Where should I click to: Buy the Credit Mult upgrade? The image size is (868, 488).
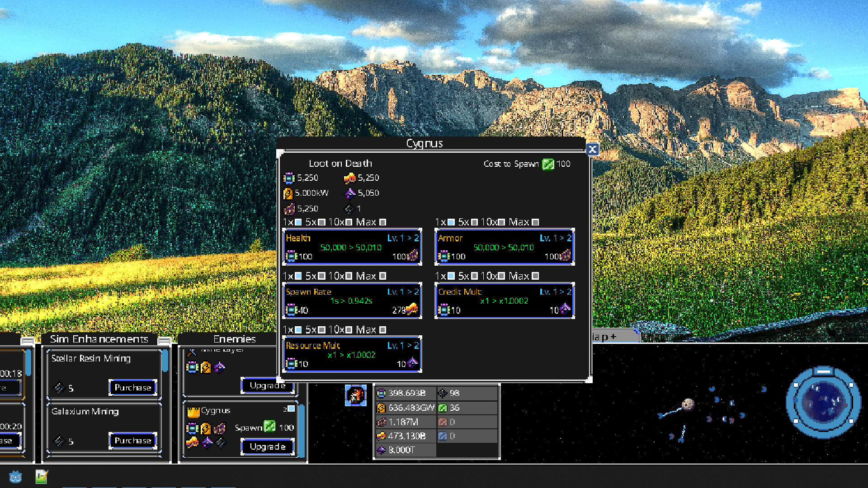505,300
